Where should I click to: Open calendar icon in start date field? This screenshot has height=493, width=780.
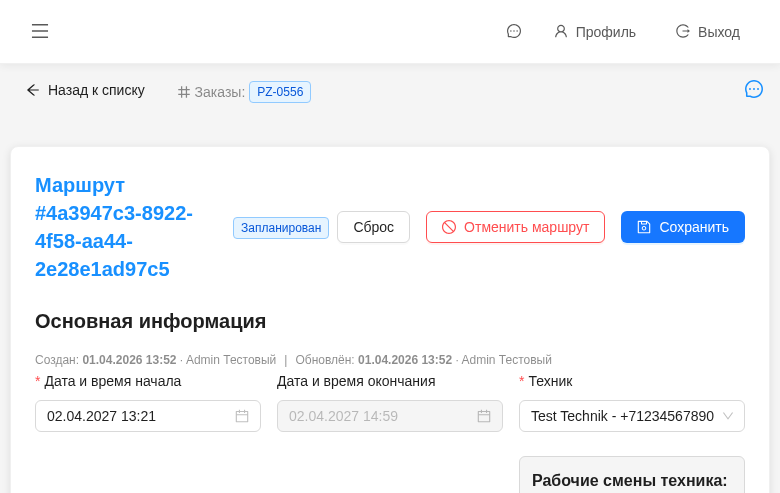pyautogui.click(x=242, y=416)
